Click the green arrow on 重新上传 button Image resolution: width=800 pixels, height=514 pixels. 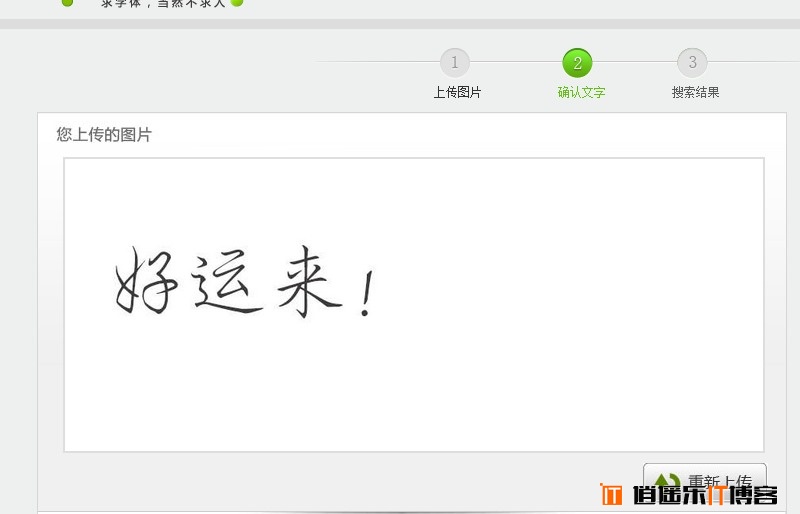pyautogui.click(x=666, y=481)
